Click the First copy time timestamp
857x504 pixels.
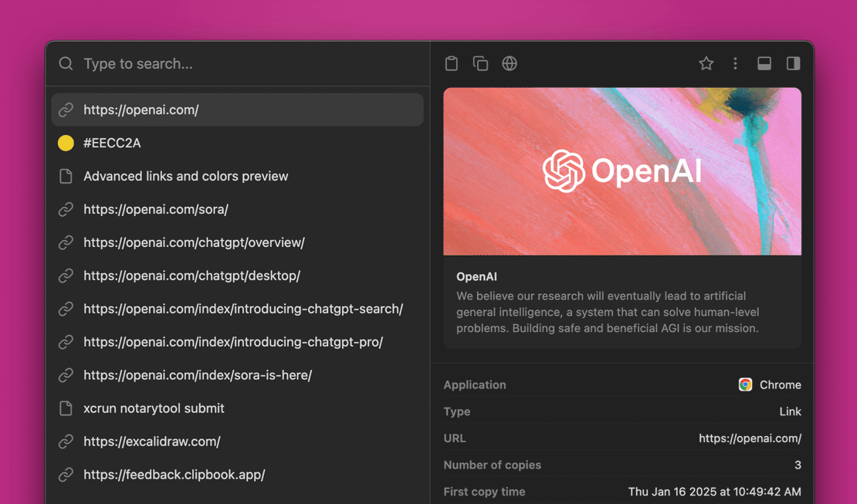click(714, 492)
